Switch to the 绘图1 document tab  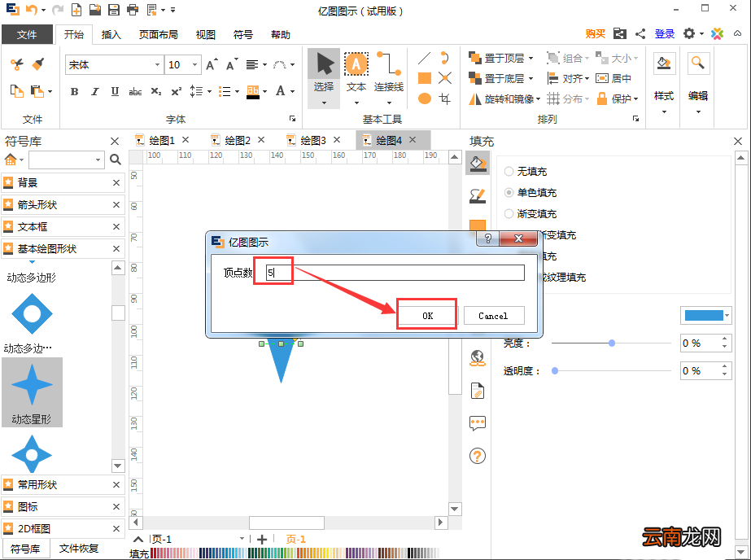(x=162, y=140)
